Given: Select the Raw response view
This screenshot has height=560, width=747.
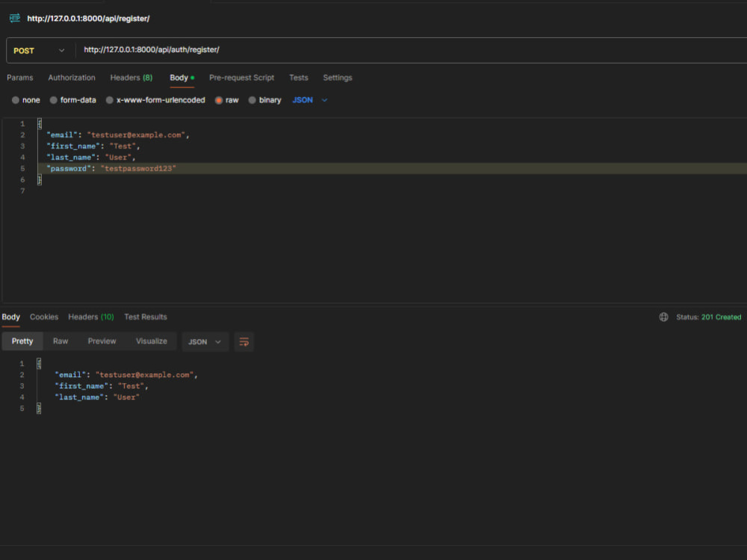Looking at the screenshot, I should point(61,341).
